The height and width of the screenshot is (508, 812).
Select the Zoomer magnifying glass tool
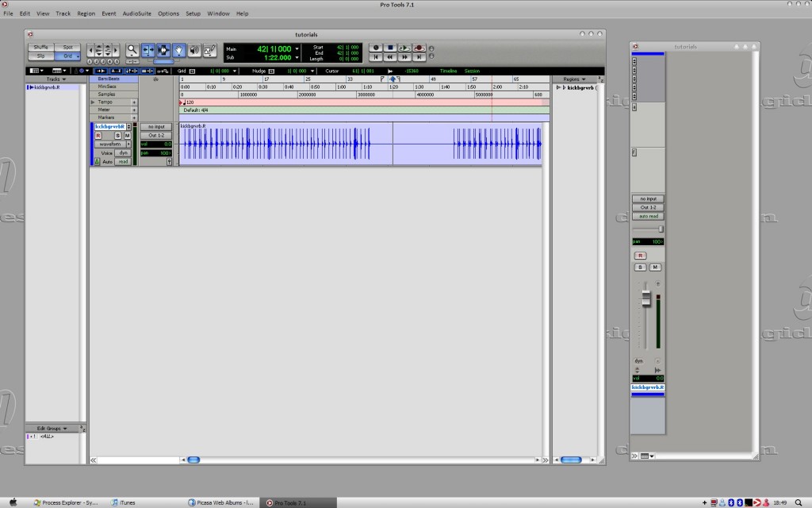[x=132, y=50]
